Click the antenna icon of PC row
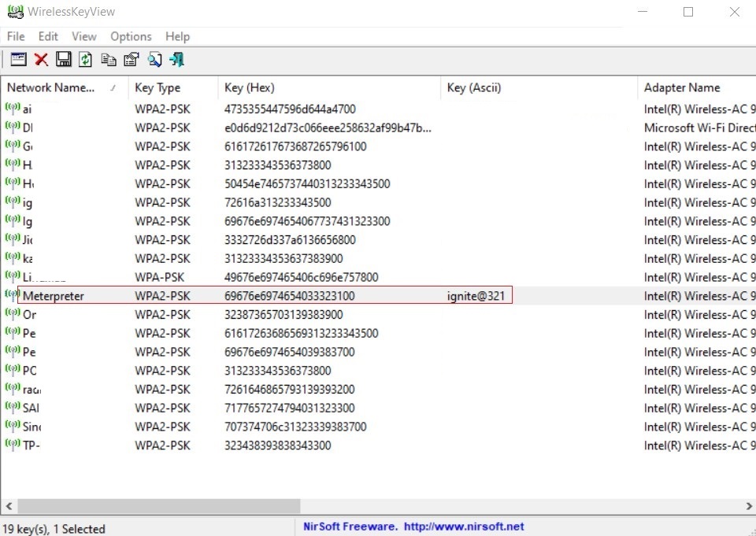 [x=13, y=370]
